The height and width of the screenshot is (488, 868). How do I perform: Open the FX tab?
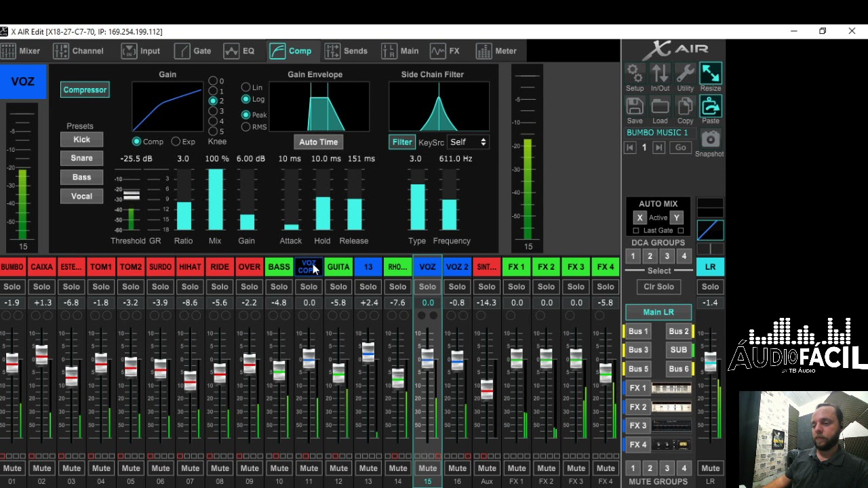445,51
